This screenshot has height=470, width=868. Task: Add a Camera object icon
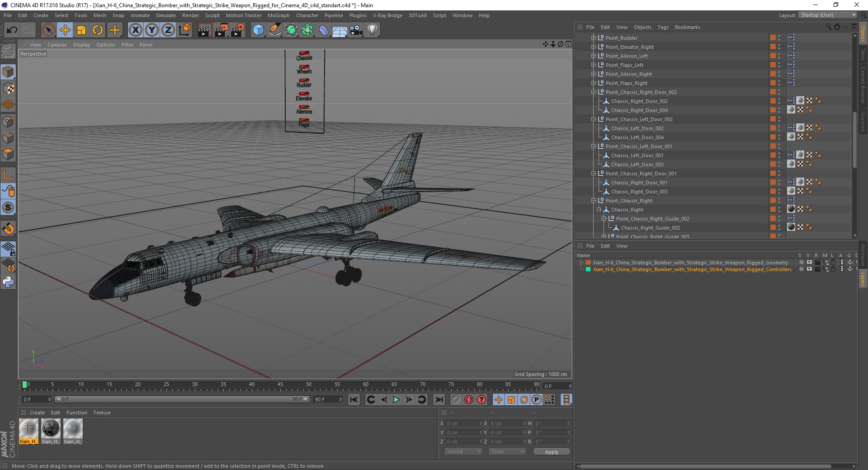coord(356,30)
